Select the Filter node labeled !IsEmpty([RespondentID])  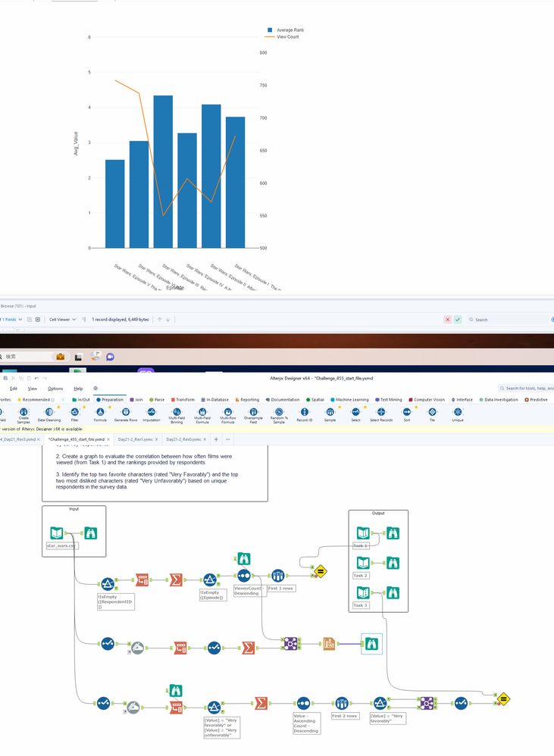(x=108, y=584)
